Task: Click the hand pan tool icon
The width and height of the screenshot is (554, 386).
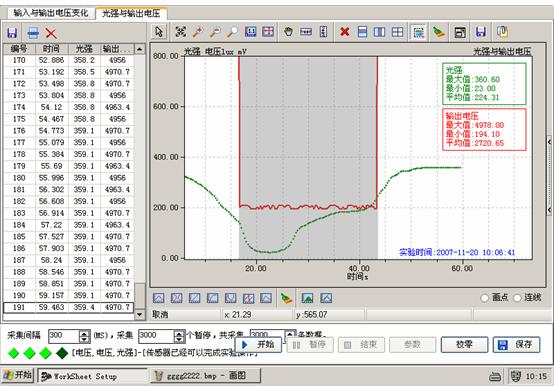Action: 289,32
